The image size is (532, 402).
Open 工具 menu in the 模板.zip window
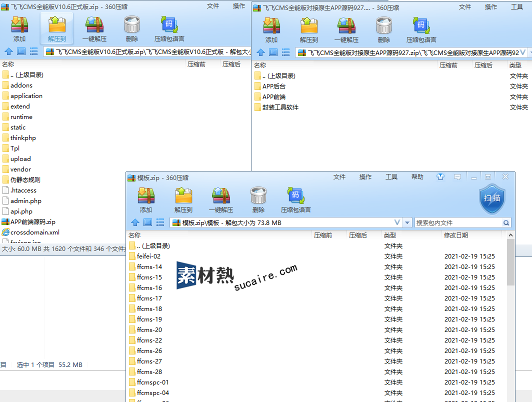(x=391, y=177)
